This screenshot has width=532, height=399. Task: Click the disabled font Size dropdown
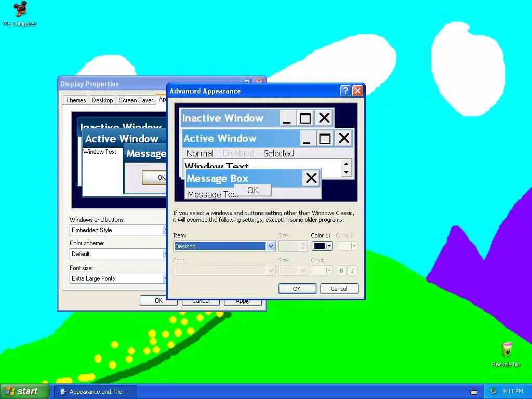(x=293, y=270)
